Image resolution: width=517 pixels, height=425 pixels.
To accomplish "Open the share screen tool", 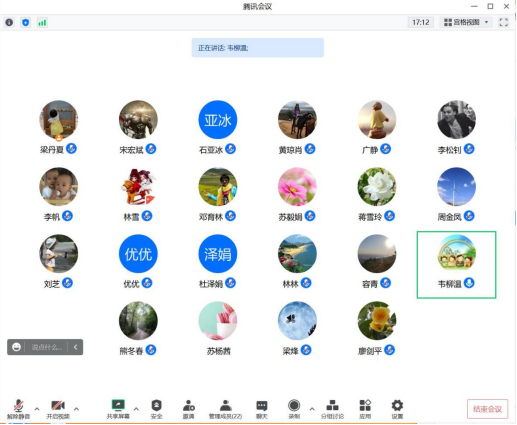I will coord(118,409).
